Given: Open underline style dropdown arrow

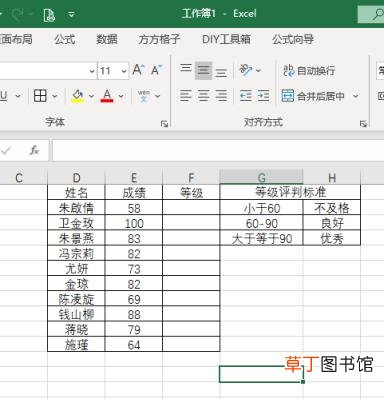Looking at the screenshot, I should click(18, 96).
